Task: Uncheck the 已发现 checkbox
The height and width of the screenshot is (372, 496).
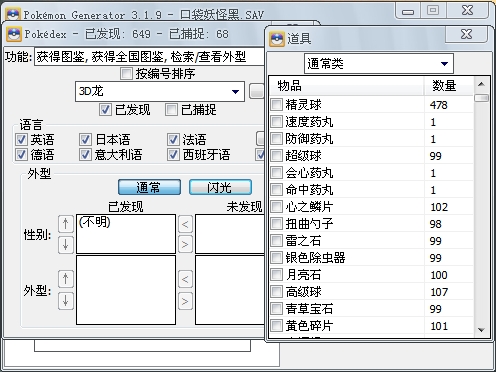Action: pyautogui.click(x=105, y=110)
